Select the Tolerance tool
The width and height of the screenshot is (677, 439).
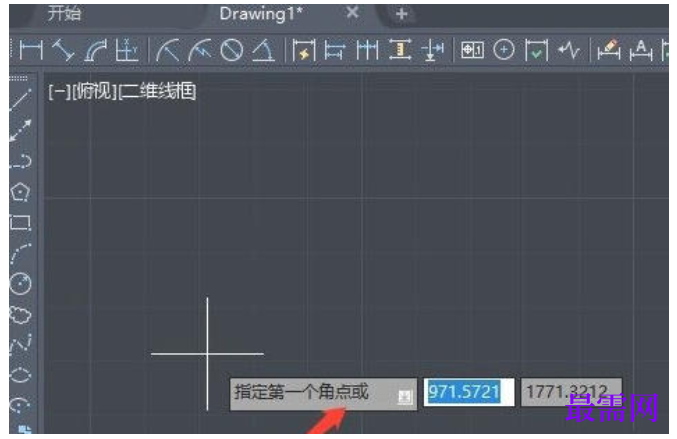pos(472,51)
